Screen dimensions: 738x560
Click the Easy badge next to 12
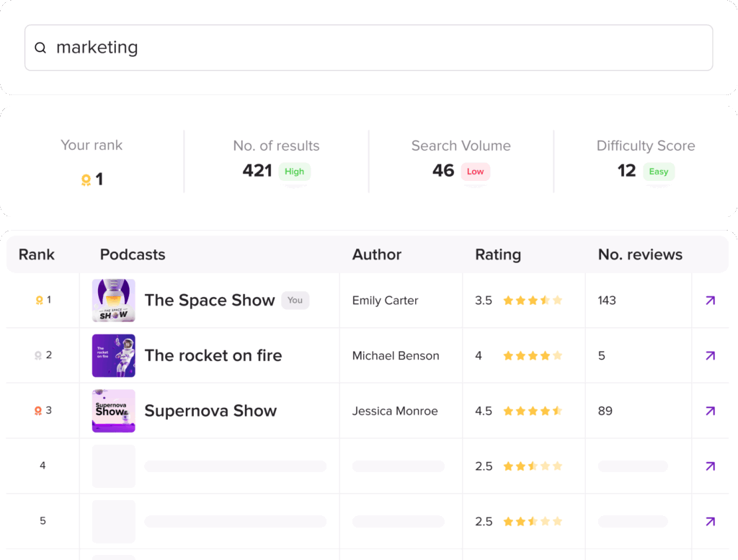pyautogui.click(x=659, y=172)
